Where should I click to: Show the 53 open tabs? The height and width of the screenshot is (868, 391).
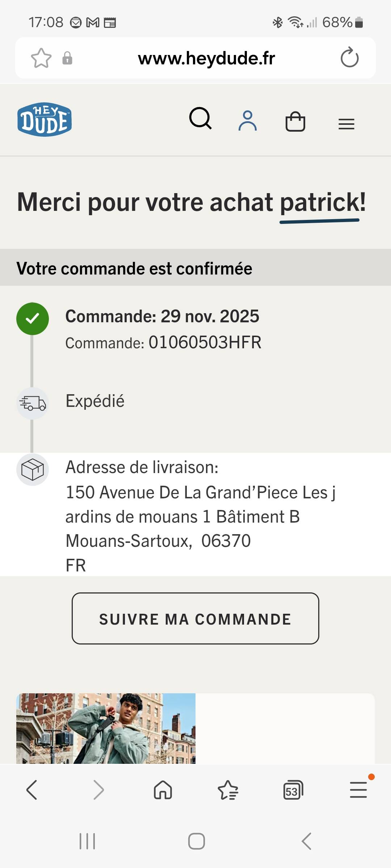(x=293, y=790)
